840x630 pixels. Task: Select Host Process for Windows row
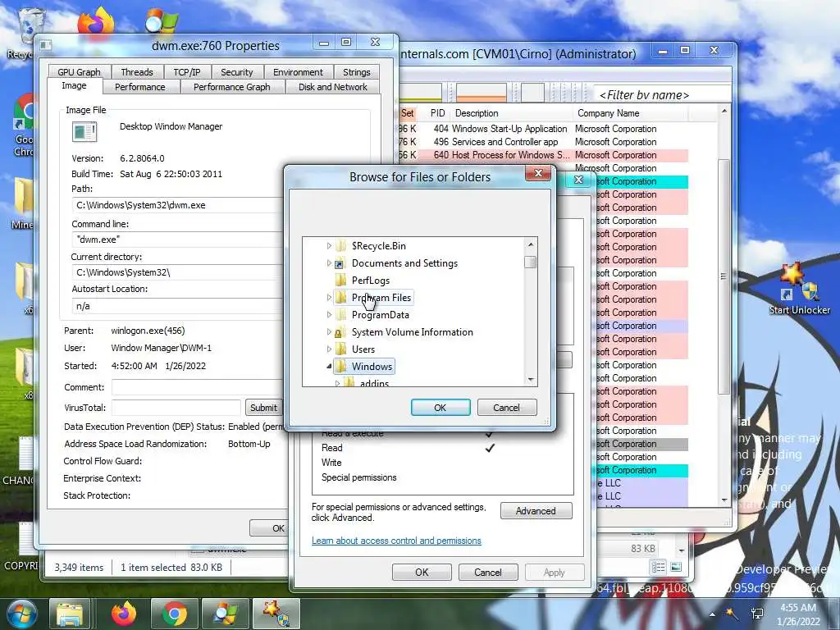542,155
